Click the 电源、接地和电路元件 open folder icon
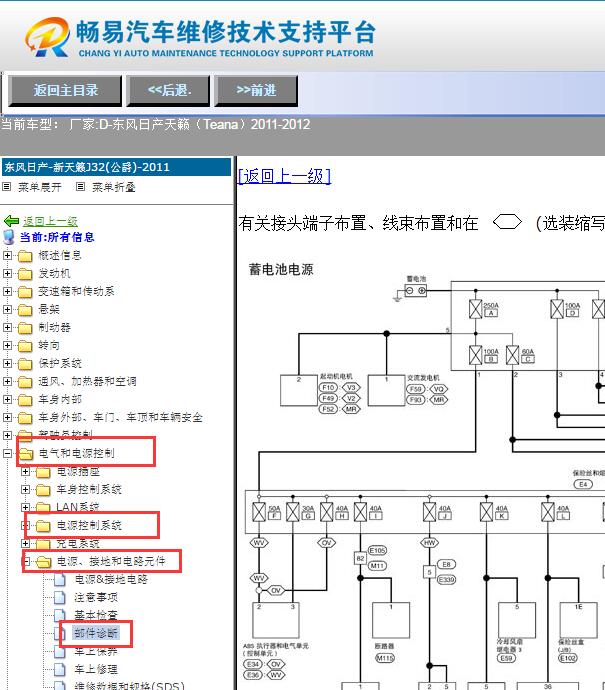This screenshot has width=605, height=690. (x=44, y=562)
